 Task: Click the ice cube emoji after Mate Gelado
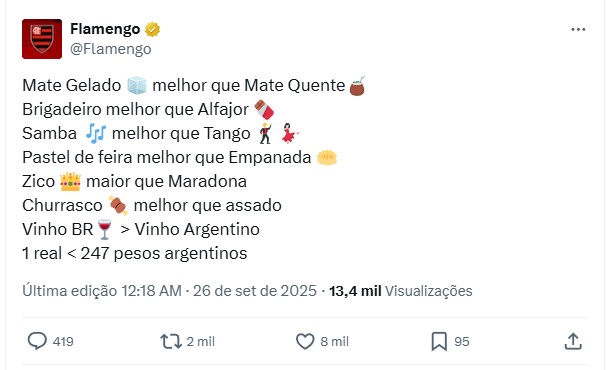click(137, 85)
